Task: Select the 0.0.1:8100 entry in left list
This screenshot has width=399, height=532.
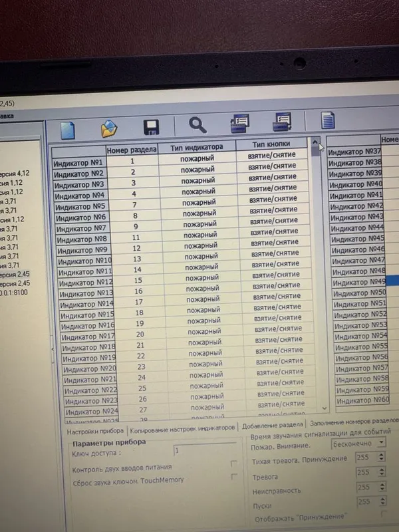Action: point(13,293)
